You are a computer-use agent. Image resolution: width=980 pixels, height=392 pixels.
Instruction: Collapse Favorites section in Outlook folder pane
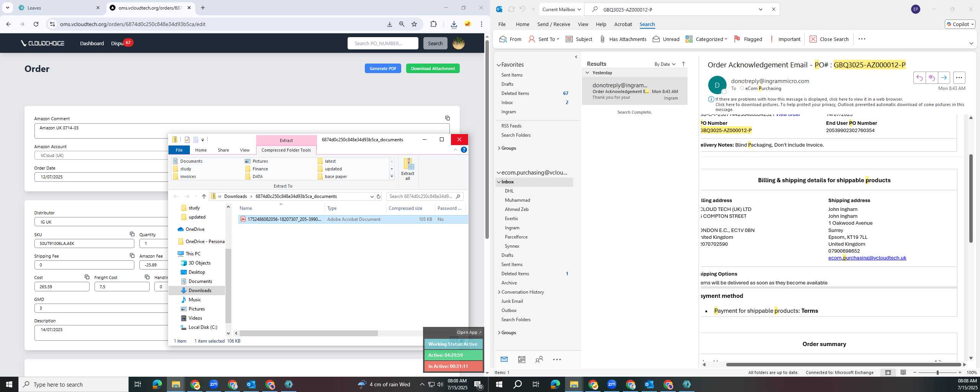point(499,65)
